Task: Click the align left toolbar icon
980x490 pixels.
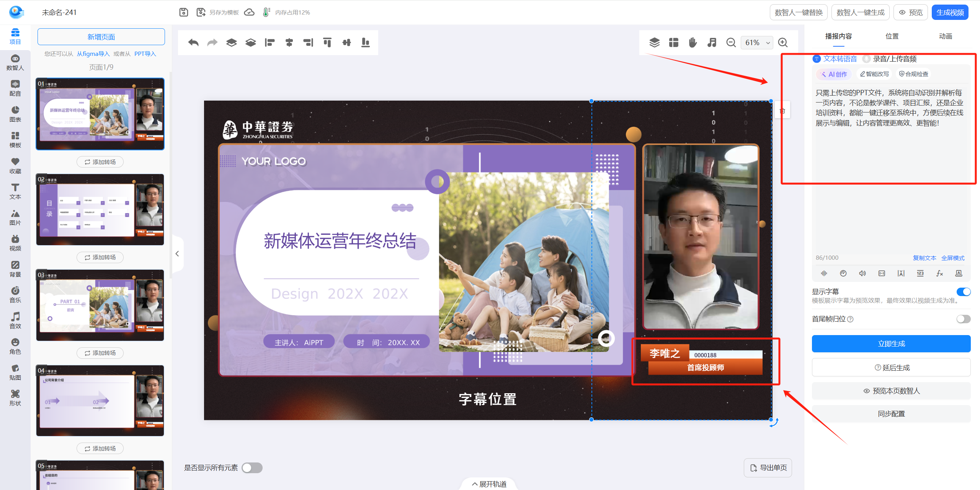Action: click(x=269, y=42)
